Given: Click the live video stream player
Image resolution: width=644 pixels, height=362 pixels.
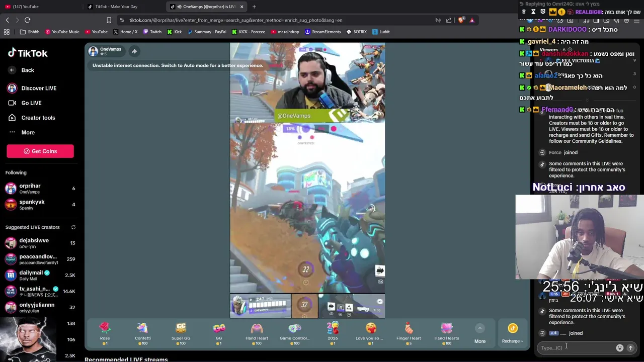Looking at the screenshot, I should [x=307, y=180].
